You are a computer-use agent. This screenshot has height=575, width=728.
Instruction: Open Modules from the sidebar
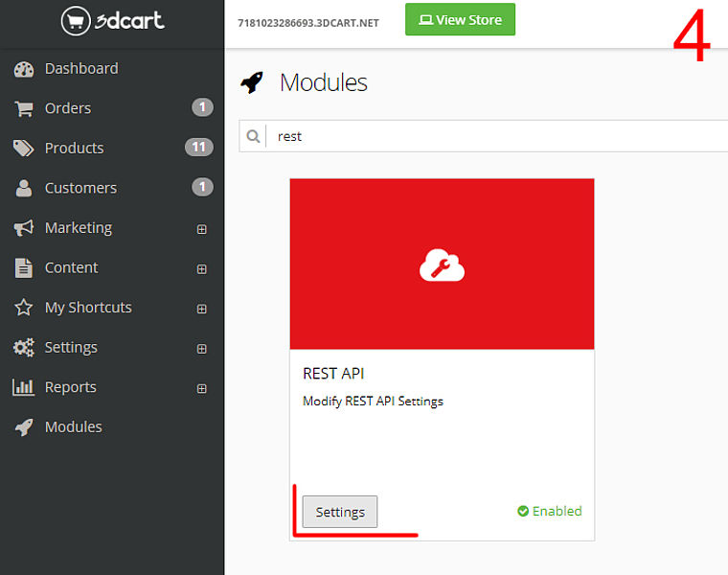click(x=73, y=427)
